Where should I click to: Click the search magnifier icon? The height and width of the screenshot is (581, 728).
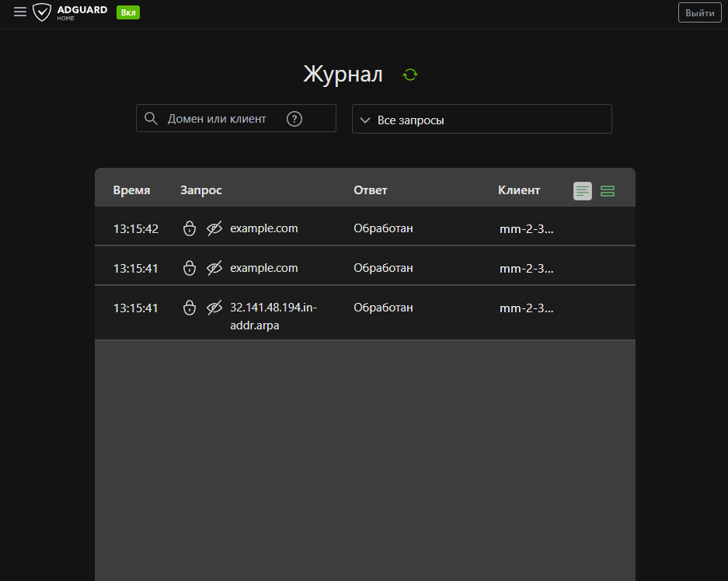pos(151,118)
